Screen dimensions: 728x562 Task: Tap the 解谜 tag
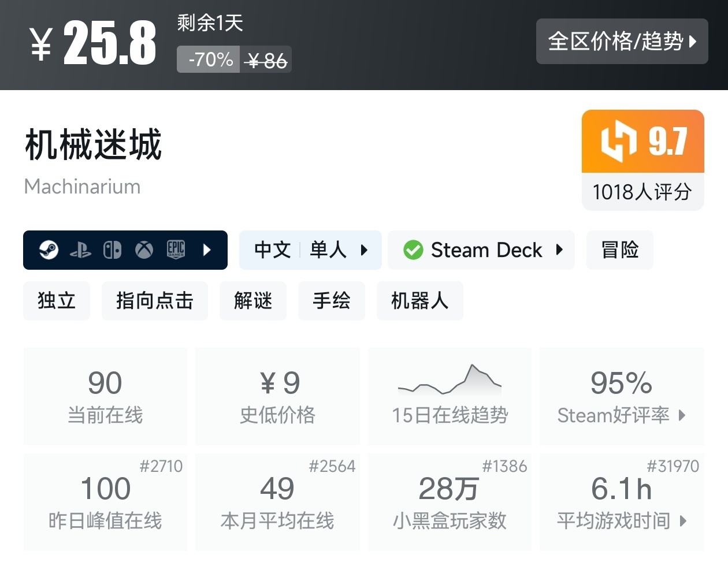point(253,301)
